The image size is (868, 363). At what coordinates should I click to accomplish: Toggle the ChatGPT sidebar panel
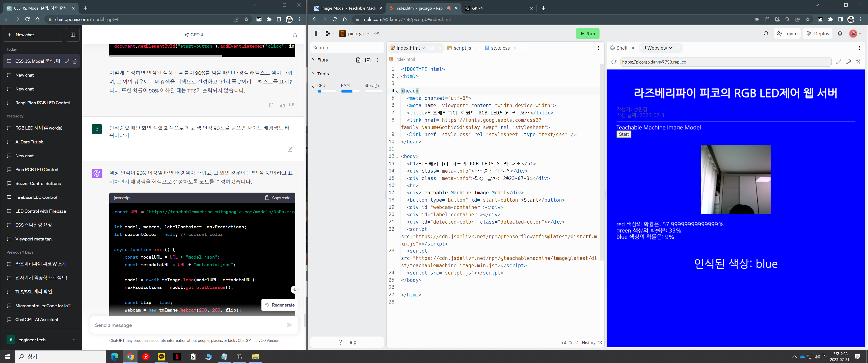73,35
